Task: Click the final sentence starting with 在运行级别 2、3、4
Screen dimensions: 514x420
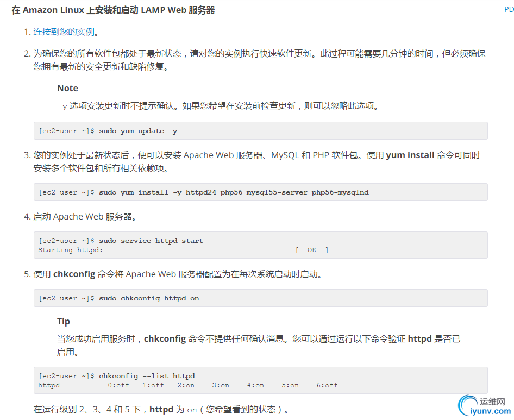Action: (x=161, y=410)
